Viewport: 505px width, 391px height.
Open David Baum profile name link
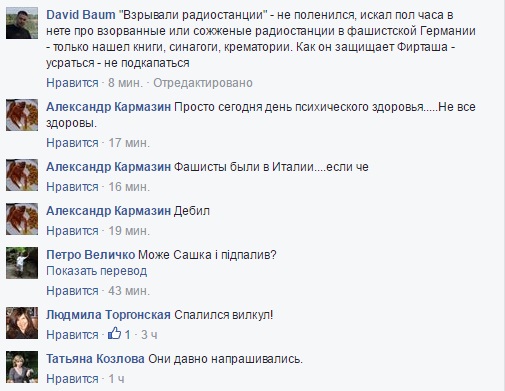click(81, 15)
